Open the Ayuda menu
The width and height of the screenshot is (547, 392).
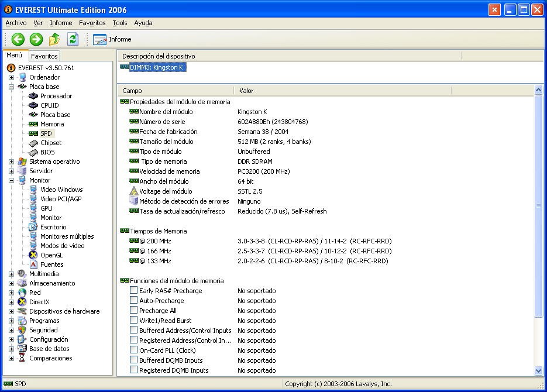(143, 23)
